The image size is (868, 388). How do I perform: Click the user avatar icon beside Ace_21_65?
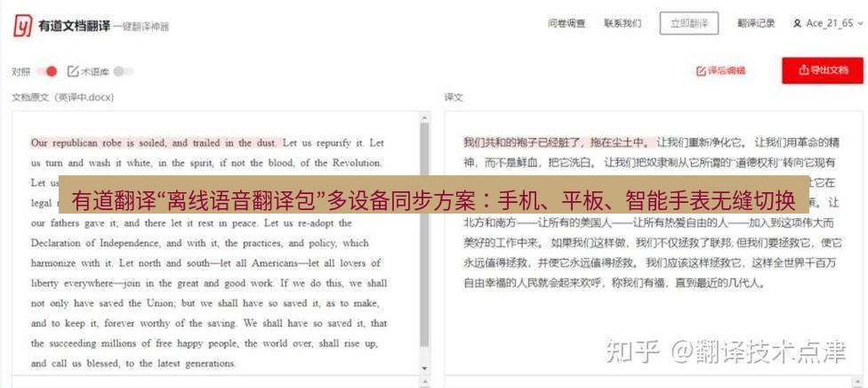coord(797,23)
